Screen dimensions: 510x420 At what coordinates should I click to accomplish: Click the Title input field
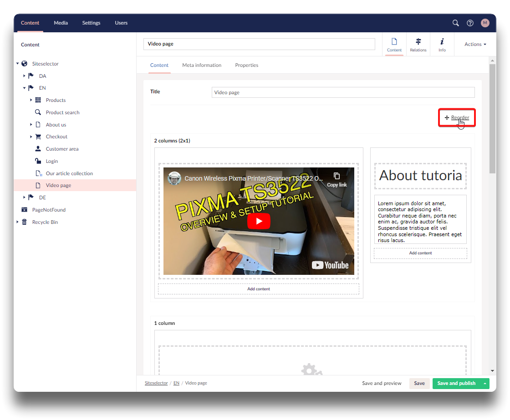(x=343, y=92)
